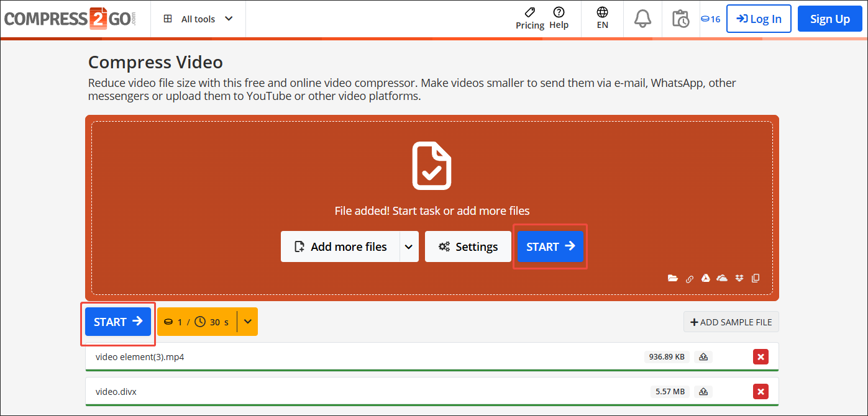The height and width of the screenshot is (416, 868).
Task: Click upload icon for video element(3).mp4
Action: 703,357
